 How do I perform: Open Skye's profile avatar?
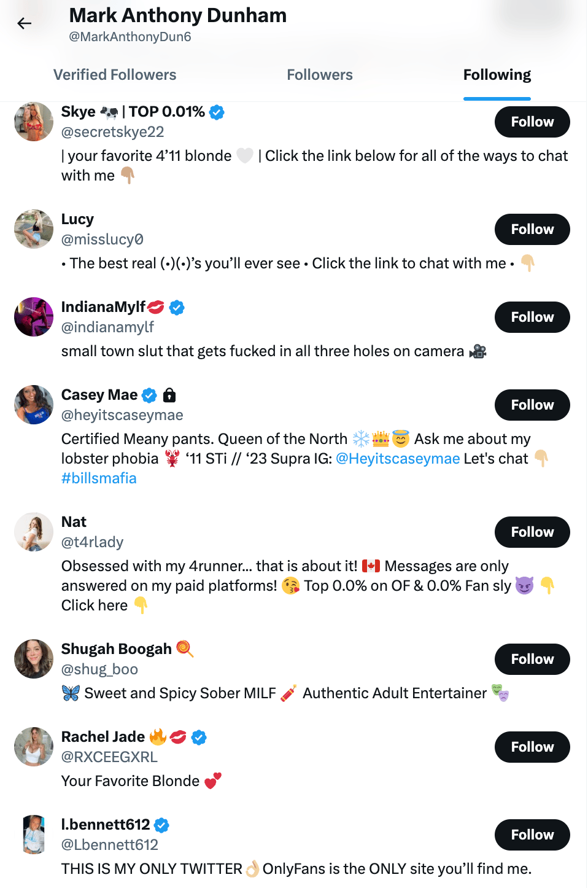click(34, 122)
